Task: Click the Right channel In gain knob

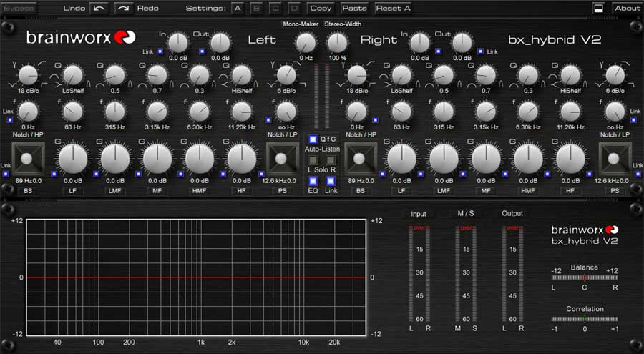Action: [x=420, y=43]
